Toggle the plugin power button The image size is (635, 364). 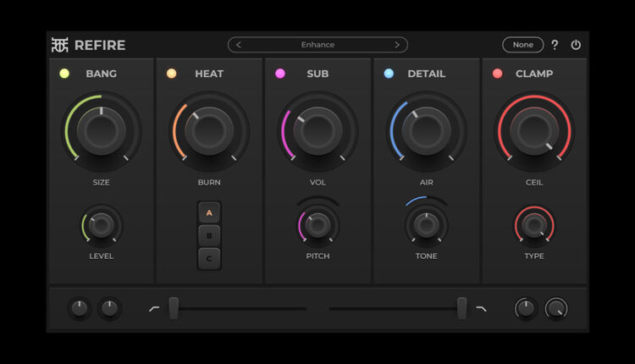(x=576, y=45)
